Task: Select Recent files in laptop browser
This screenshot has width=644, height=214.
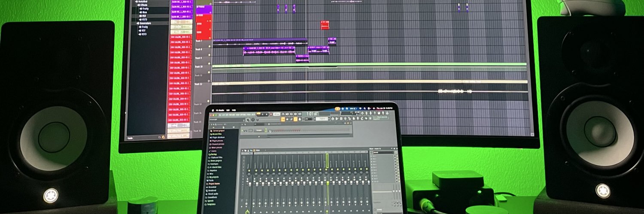Action: 216,134
